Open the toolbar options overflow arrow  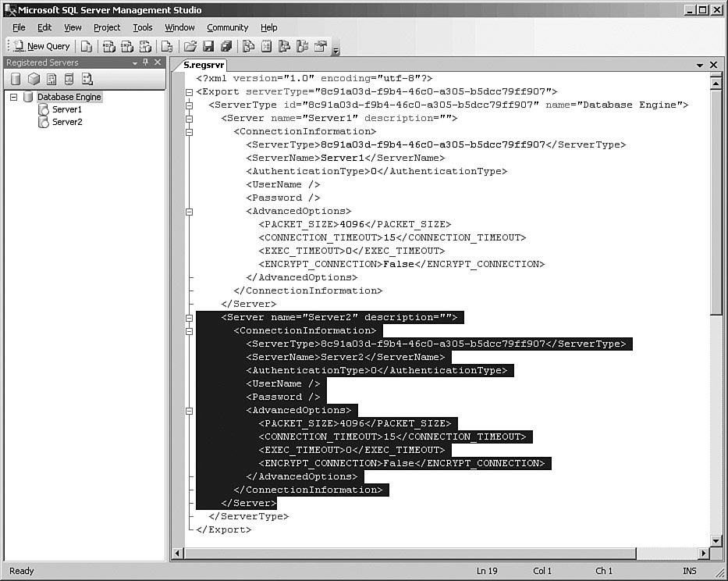tap(336, 50)
